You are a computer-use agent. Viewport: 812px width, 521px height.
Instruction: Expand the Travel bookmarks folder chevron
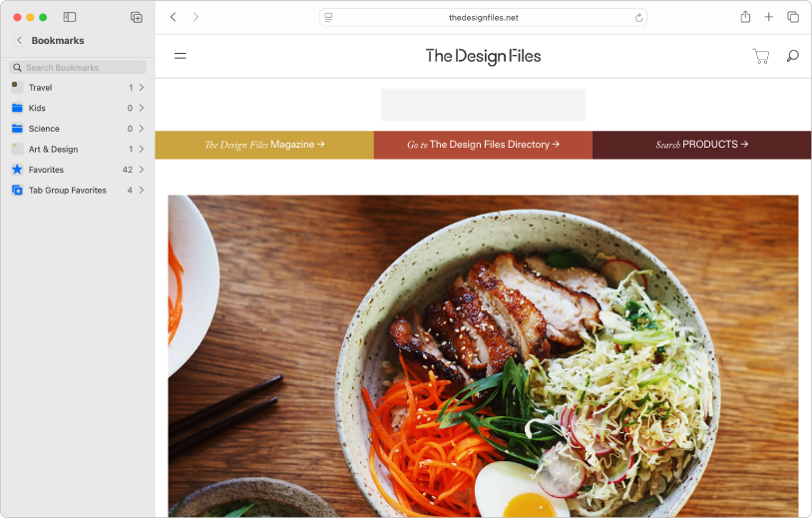[x=142, y=88]
